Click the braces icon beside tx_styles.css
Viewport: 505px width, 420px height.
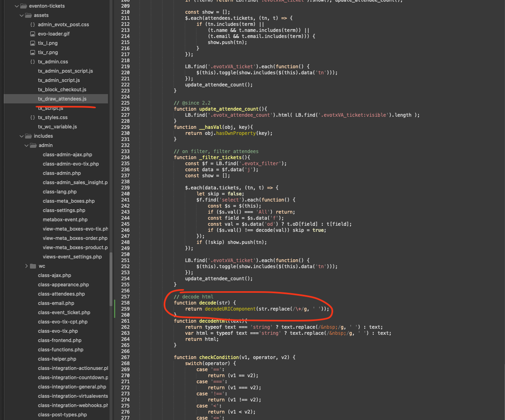point(33,118)
